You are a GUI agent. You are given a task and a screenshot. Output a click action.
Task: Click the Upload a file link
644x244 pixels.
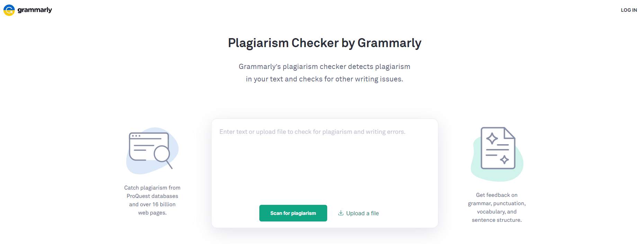tap(362, 213)
